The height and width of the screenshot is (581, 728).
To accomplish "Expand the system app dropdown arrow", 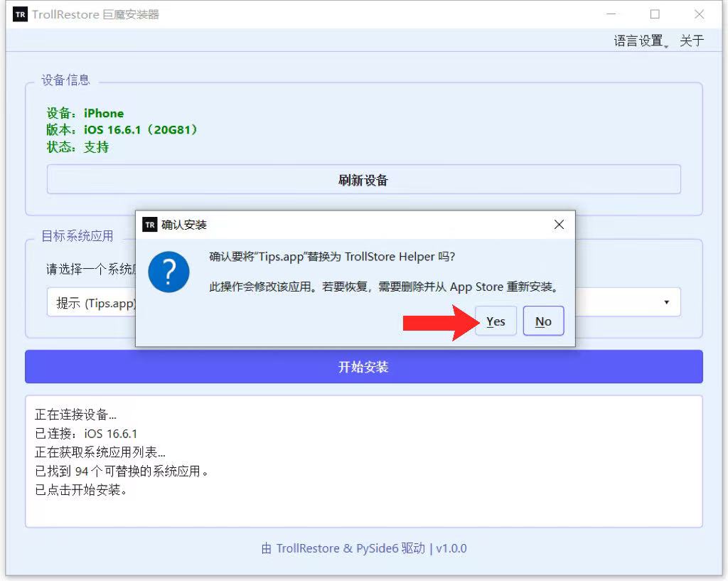I will (666, 302).
